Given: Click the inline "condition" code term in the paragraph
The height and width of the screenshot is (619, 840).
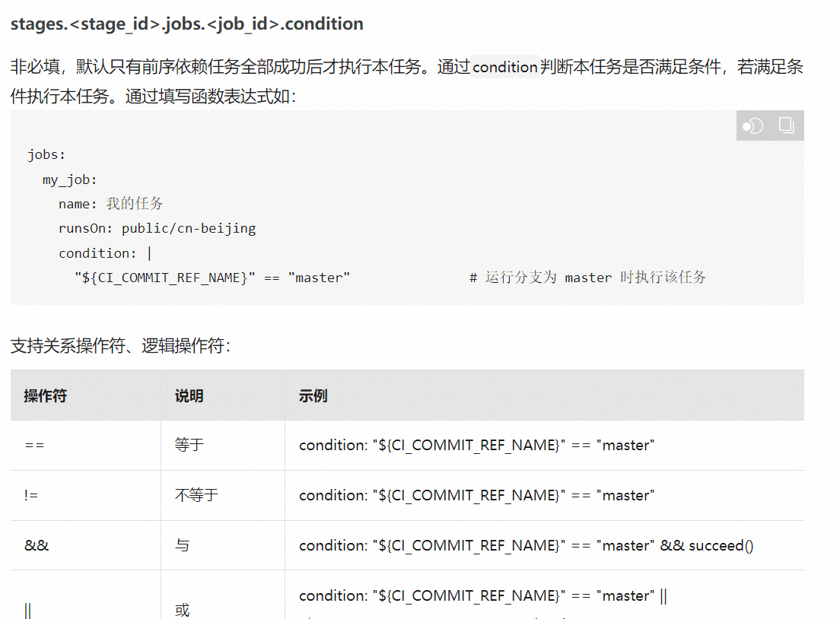Looking at the screenshot, I should pyautogui.click(x=505, y=67).
